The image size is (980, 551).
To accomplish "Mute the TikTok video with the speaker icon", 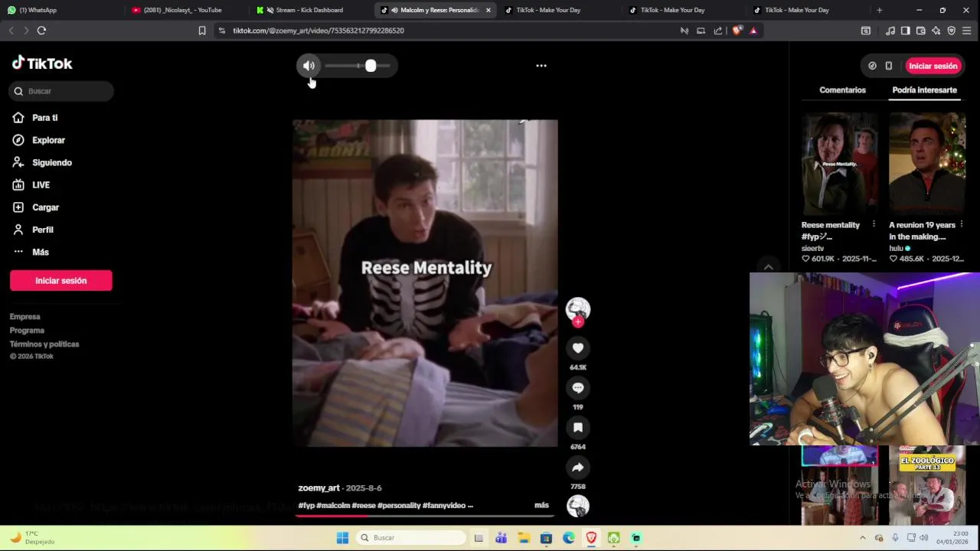I will pos(309,66).
